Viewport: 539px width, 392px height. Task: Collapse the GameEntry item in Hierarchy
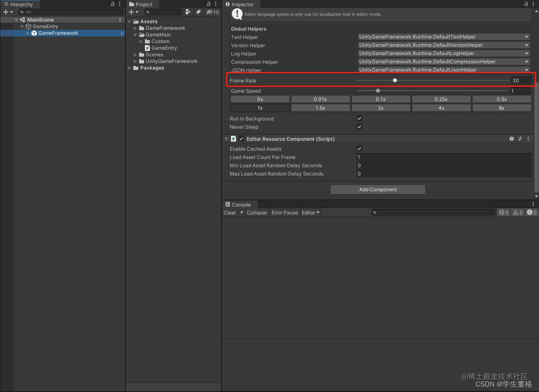pyautogui.click(x=22, y=26)
